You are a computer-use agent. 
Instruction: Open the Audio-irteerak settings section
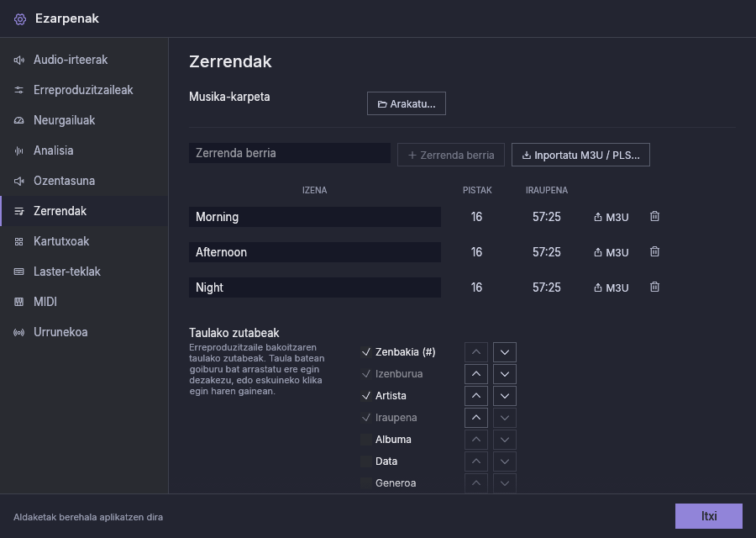[84, 60]
